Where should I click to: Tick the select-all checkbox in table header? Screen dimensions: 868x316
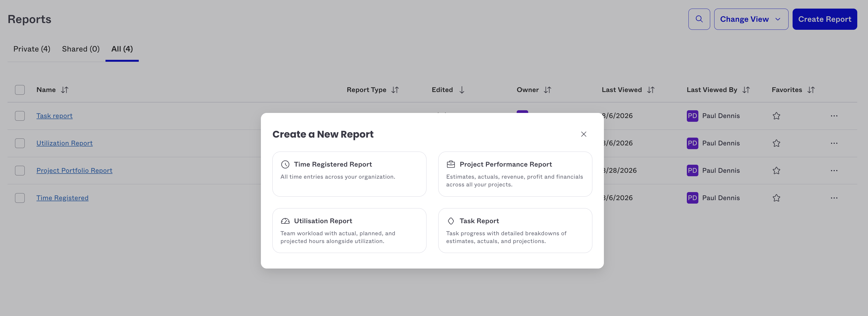[x=20, y=90]
